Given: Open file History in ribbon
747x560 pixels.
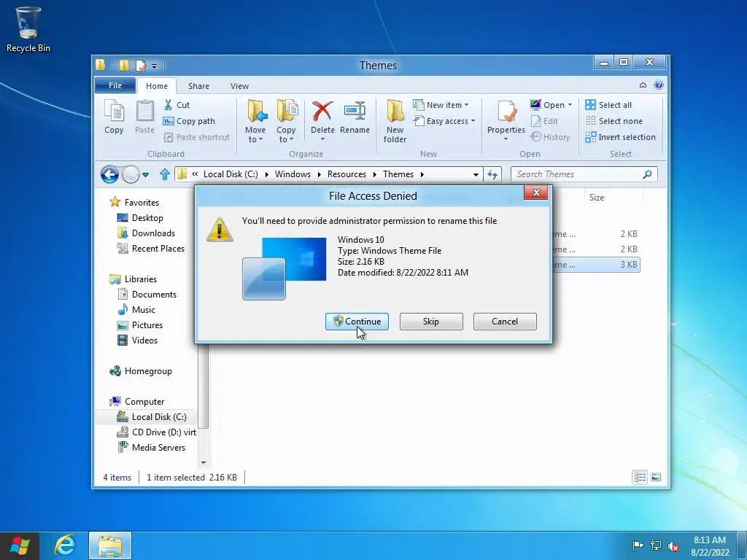Looking at the screenshot, I should click(550, 137).
